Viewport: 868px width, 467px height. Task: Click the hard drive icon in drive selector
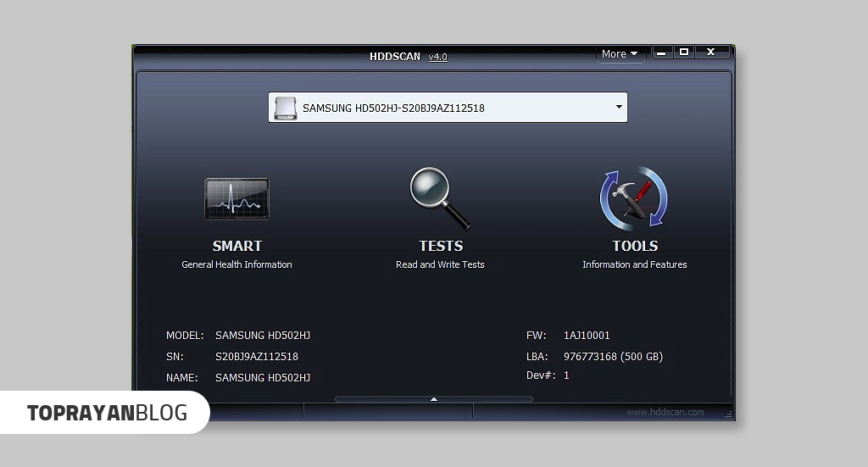pyautogui.click(x=286, y=108)
